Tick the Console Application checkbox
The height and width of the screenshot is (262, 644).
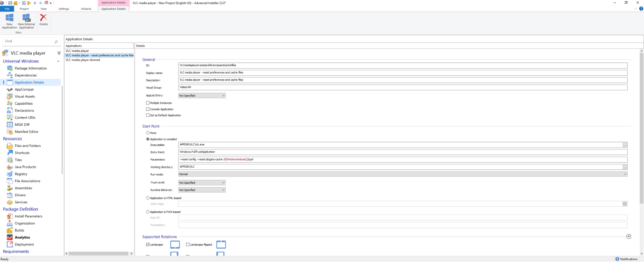point(148,109)
